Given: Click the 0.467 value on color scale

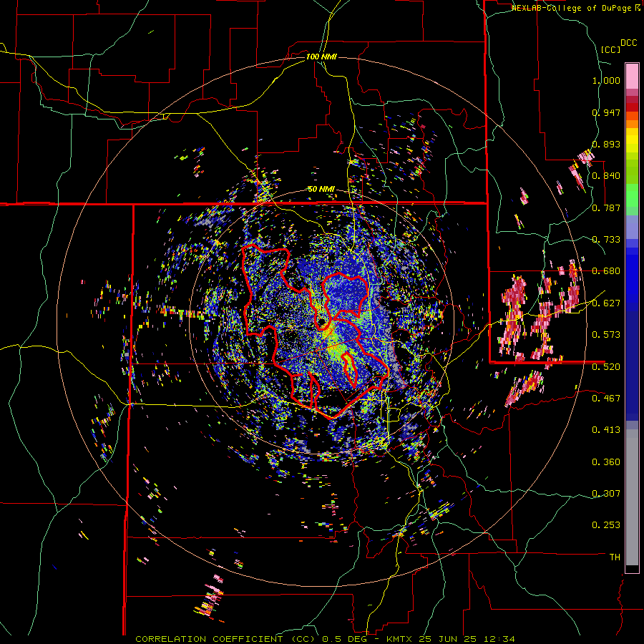Looking at the screenshot, I should click(606, 398).
